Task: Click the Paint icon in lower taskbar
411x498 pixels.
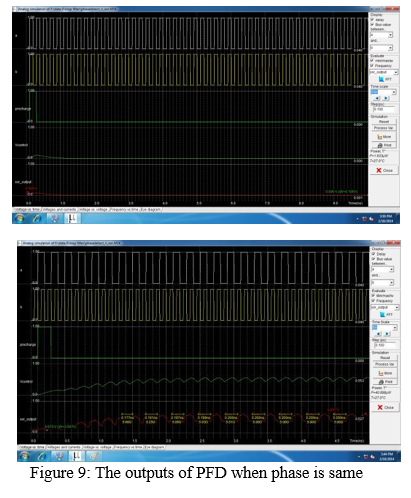Action: point(94,456)
